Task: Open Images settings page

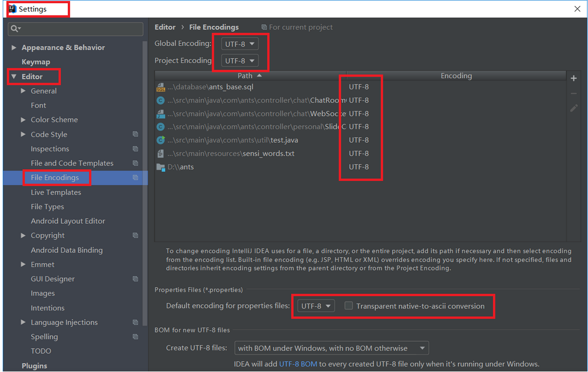Action: click(43, 293)
